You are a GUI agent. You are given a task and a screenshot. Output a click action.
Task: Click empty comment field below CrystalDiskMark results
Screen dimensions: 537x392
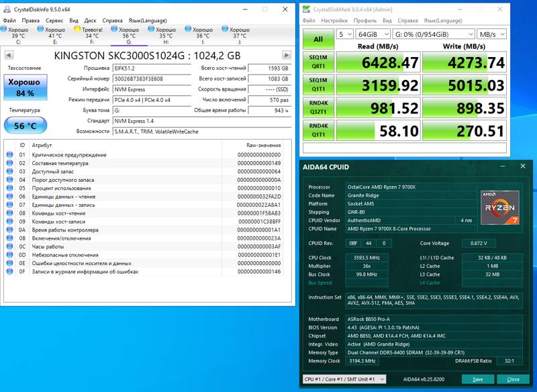point(405,148)
